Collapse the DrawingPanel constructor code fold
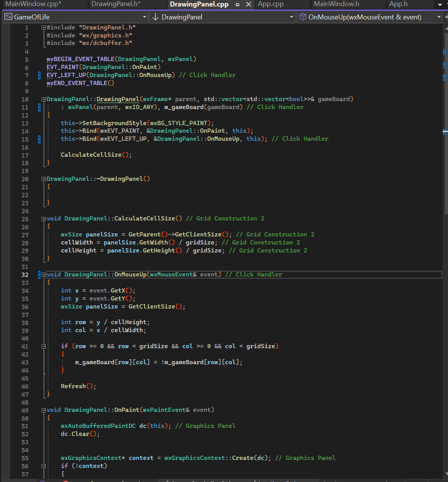 [43, 99]
